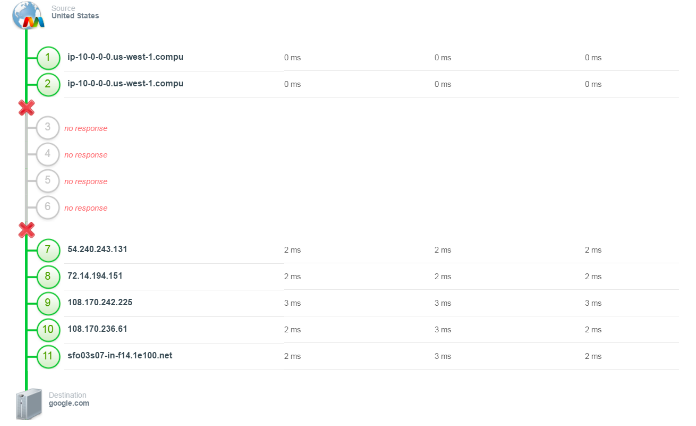Screen dimensions: 696x426
Task: Click the United States source label
Action: click(75, 16)
